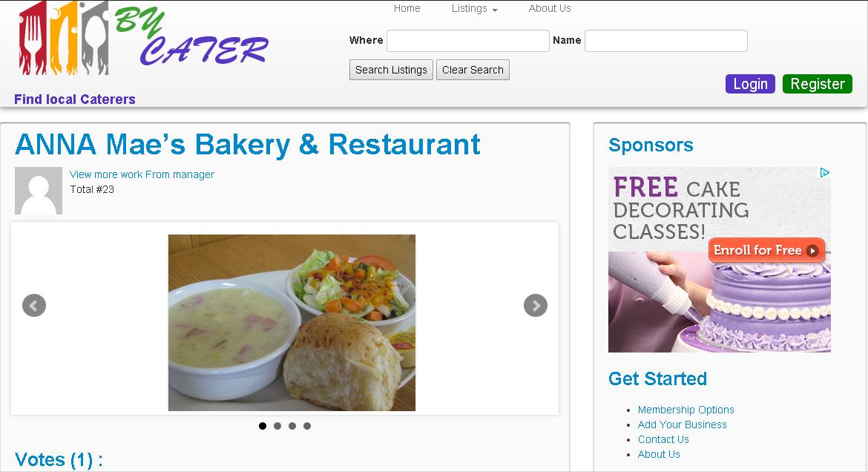Select the first carousel dot indicator

click(263, 426)
